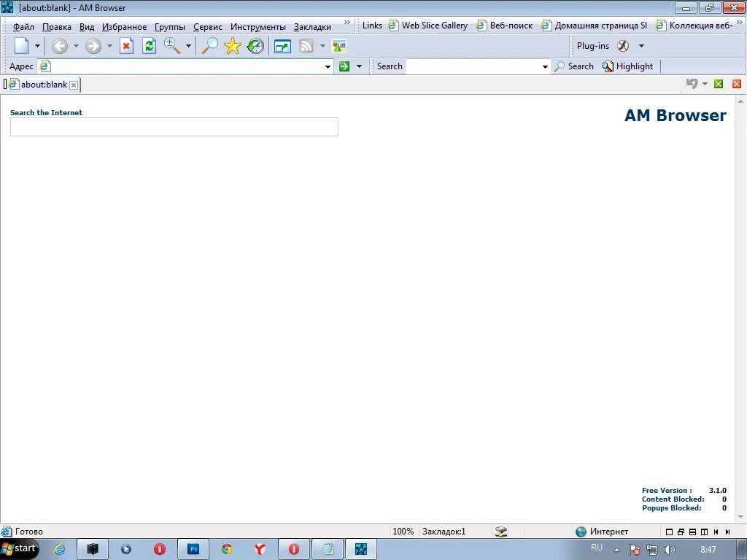This screenshot has width=747, height=560.
Task: Click the Search button on search bar
Action: [574, 66]
